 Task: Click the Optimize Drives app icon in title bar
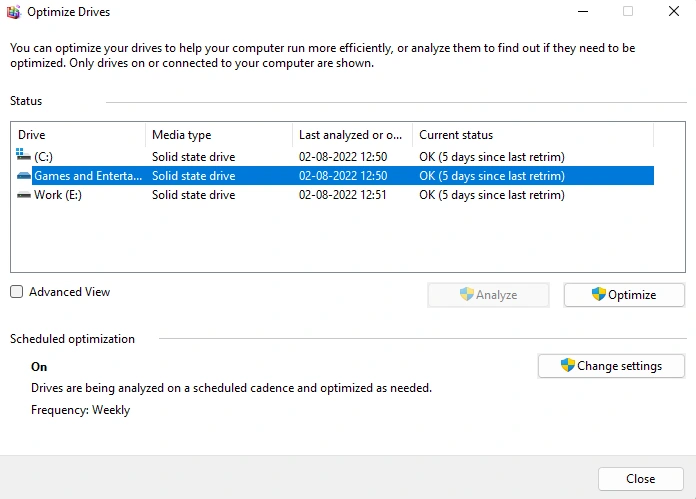[x=13, y=12]
